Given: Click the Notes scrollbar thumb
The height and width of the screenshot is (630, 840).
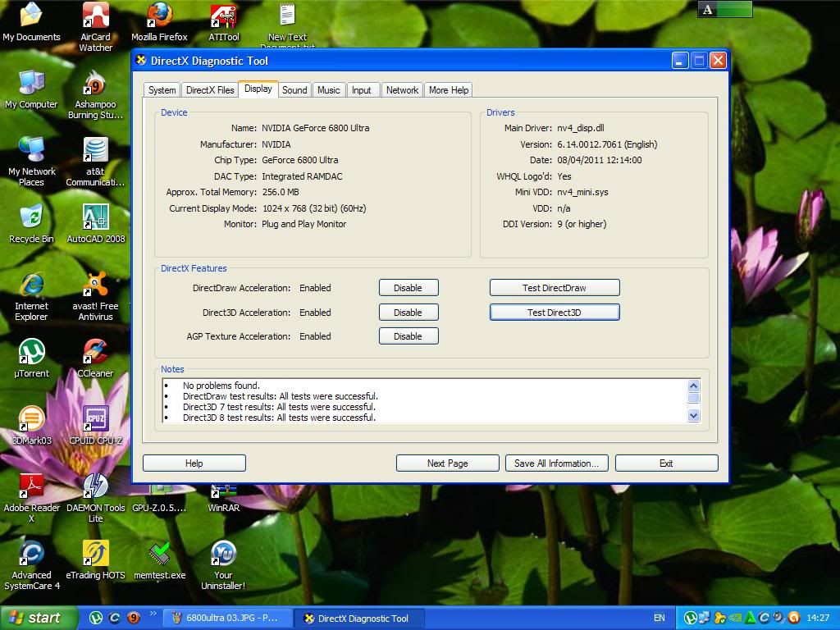Looking at the screenshot, I should (693, 398).
